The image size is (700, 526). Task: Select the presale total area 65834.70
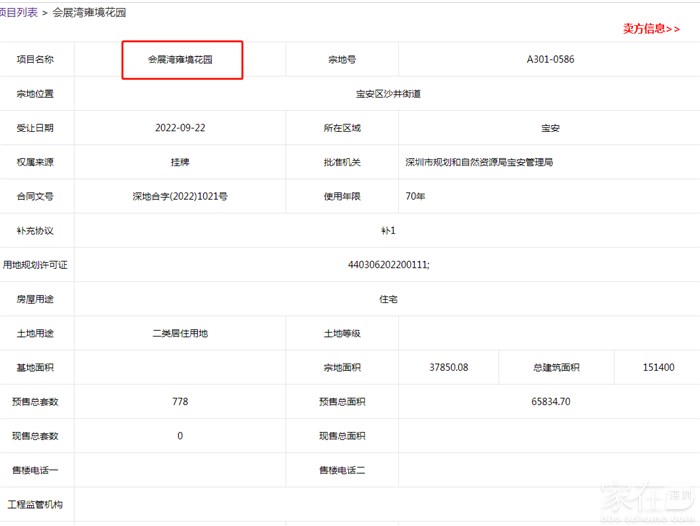549,402
